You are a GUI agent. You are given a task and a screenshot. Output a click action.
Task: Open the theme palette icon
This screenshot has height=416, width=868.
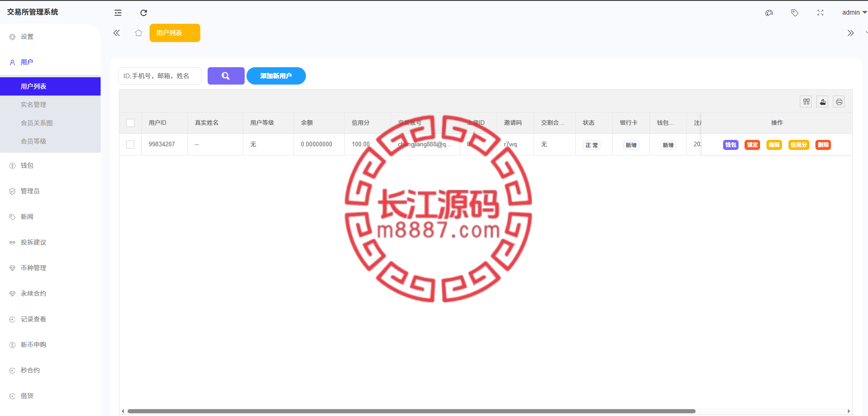[769, 13]
